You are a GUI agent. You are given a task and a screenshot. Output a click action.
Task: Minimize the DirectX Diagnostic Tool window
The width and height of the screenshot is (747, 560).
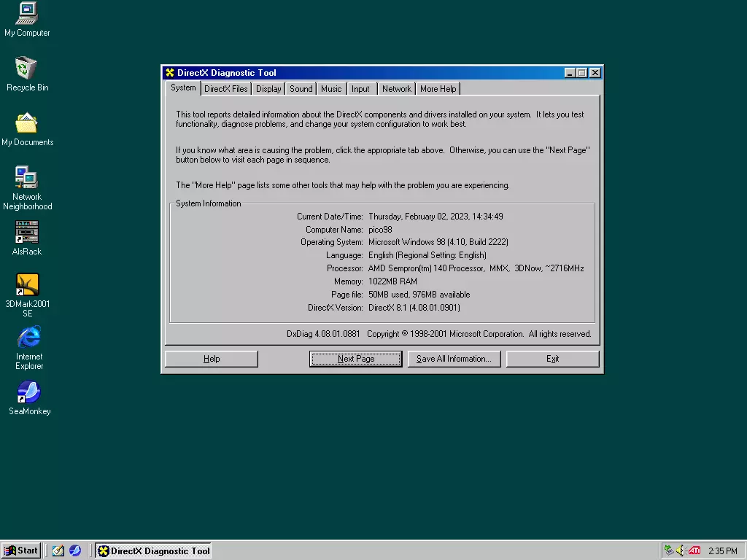(x=570, y=73)
